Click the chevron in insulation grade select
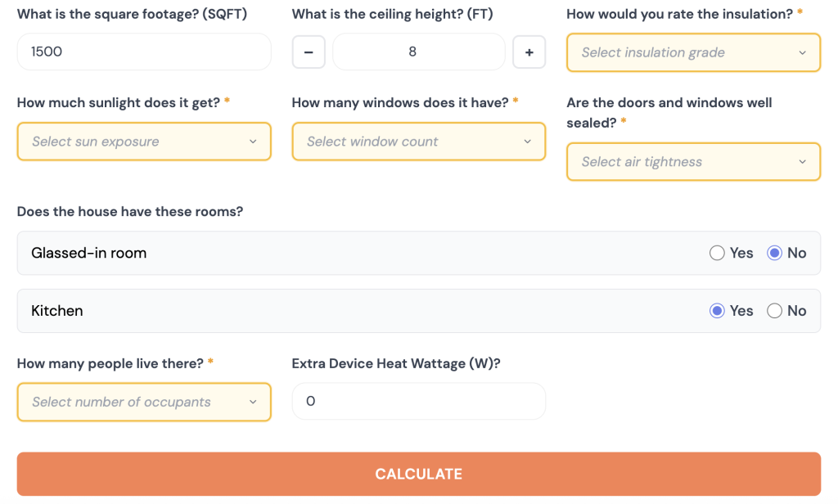The image size is (838, 504). point(802,52)
